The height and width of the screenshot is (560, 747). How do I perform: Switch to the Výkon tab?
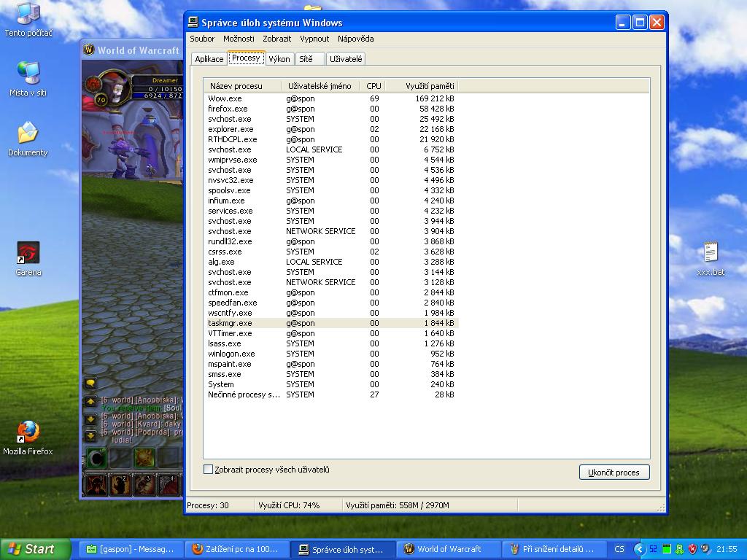279,59
